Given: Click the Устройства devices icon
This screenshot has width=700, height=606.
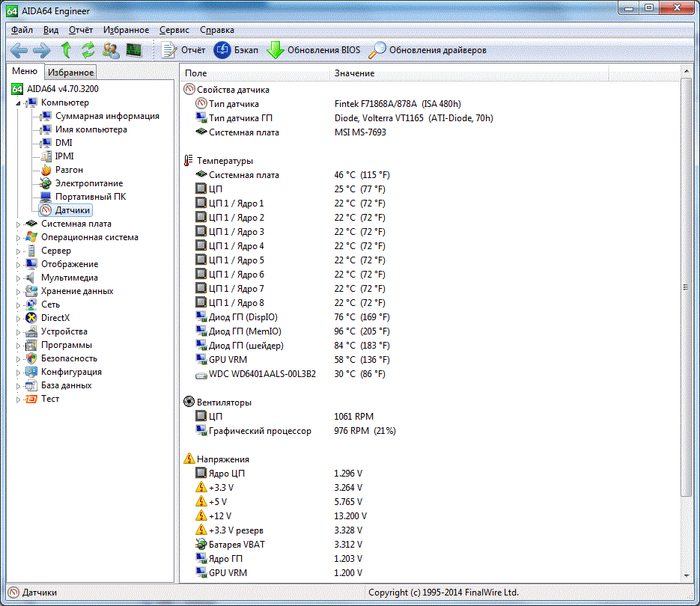Looking at the screenshot, I should tap(31, 331).
